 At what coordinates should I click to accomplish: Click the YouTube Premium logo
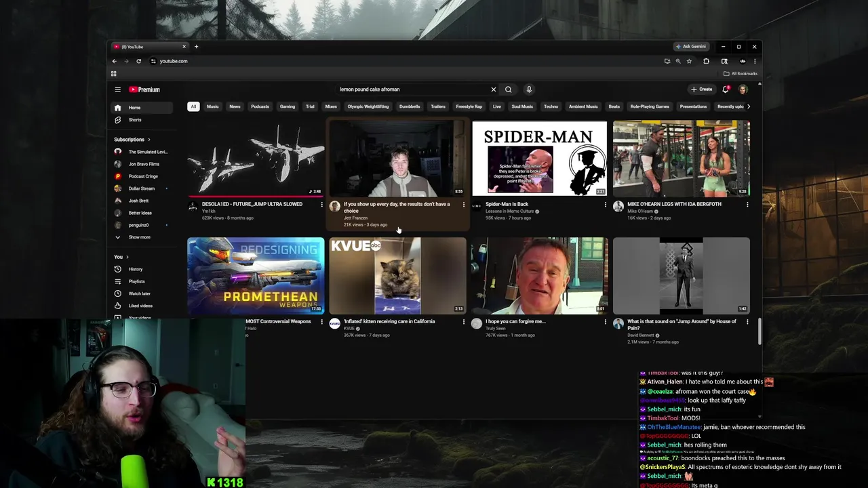[144, 89]
